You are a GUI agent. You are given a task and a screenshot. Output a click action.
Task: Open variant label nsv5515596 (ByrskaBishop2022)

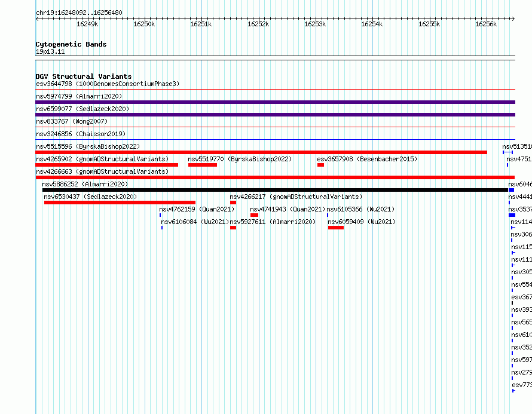pos(88,146)
